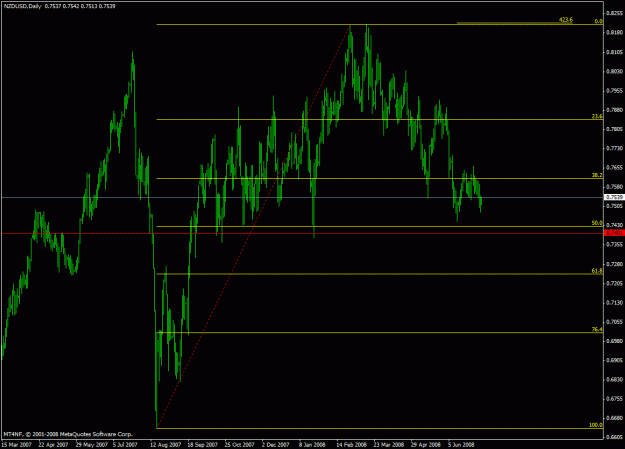625x449 pixels.
Task: Click the 0.7205 price axis label
Action: pyautogui.click(x=614, y=283)
